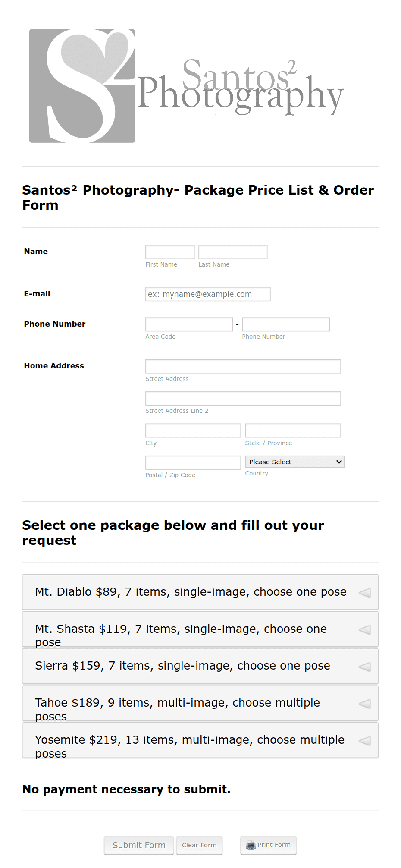Click the printer icon on Print Form
The image size is (401, 868).
point(251,845)
